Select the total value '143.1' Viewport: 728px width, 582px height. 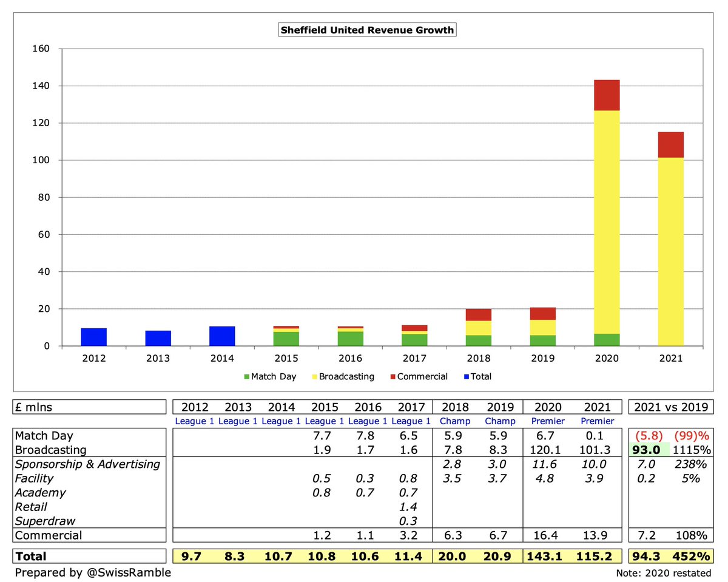547,556
